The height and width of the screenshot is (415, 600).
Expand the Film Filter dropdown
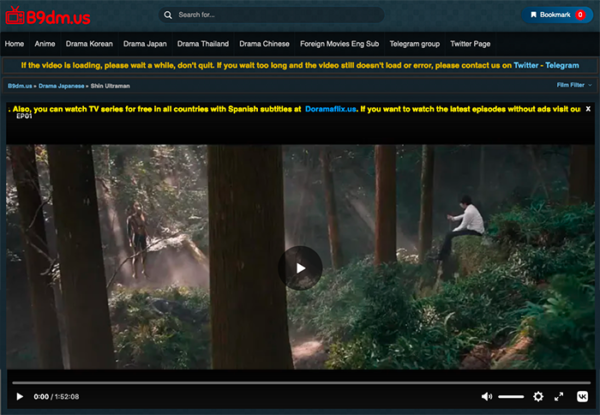point(574,86)
